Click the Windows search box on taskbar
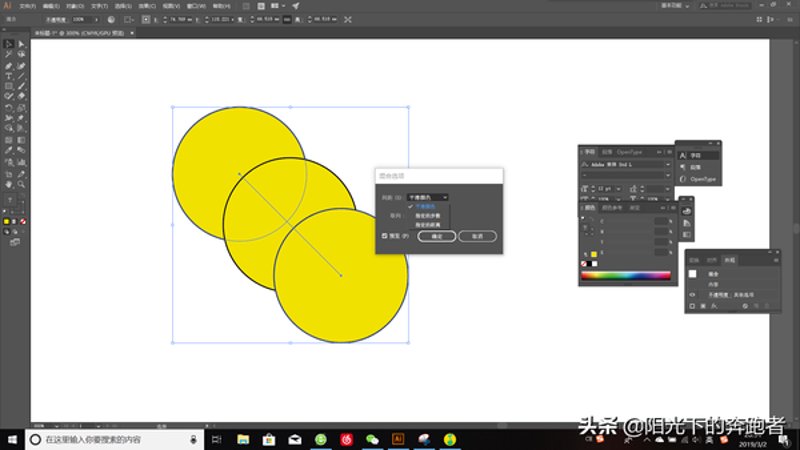Image resolution: width=800 pixels, height=450 pixels. [x=114, y=439]
